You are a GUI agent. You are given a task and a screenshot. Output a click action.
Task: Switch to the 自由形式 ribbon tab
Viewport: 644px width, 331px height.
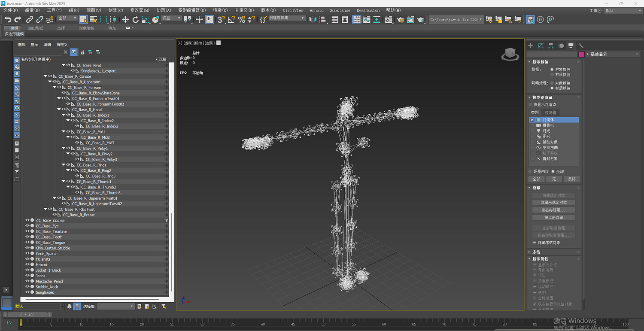tap(36, 28)
